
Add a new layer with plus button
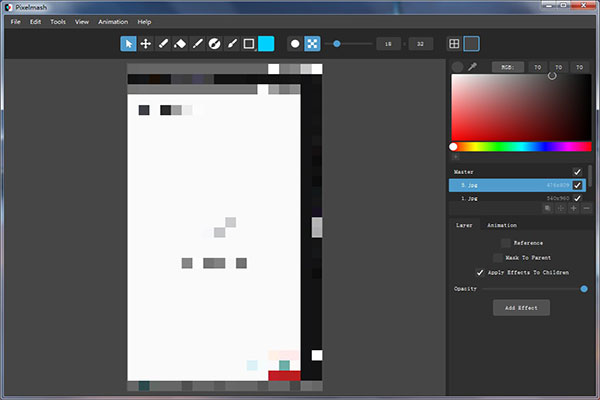click(574, 208)
